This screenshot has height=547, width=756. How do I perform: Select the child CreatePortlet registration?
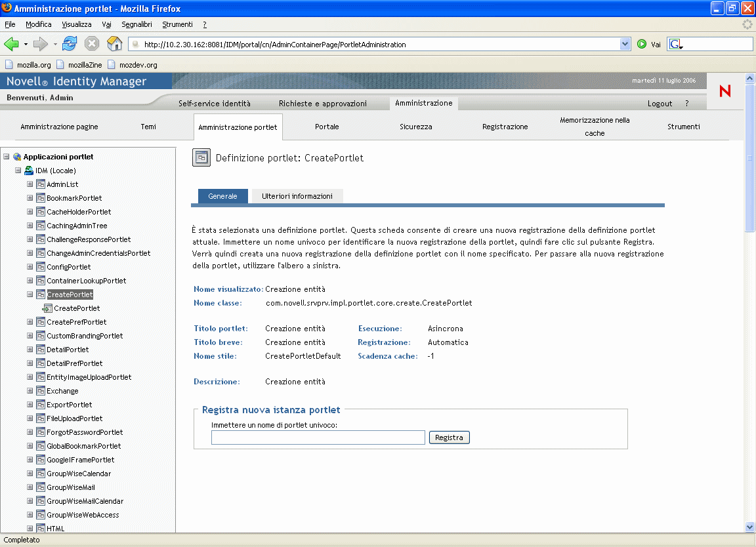pyautogui.click(x=77, y=308)
